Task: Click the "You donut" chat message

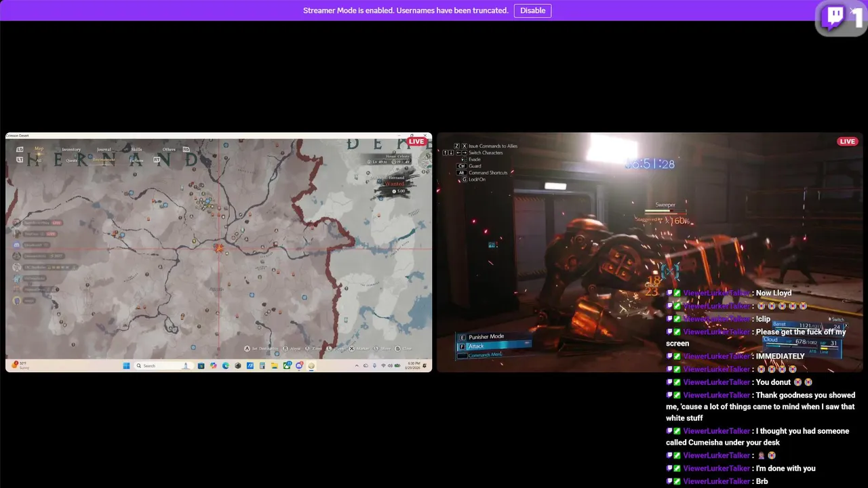Action: tap(773, 382)
